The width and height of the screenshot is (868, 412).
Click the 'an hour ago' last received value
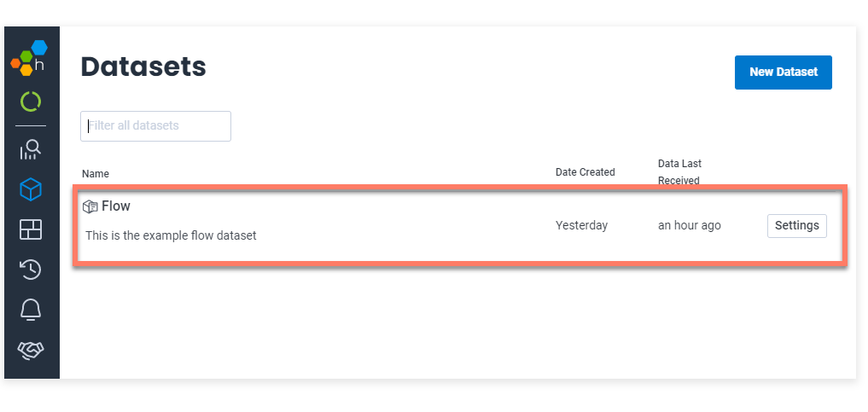[x=689, y=226]
